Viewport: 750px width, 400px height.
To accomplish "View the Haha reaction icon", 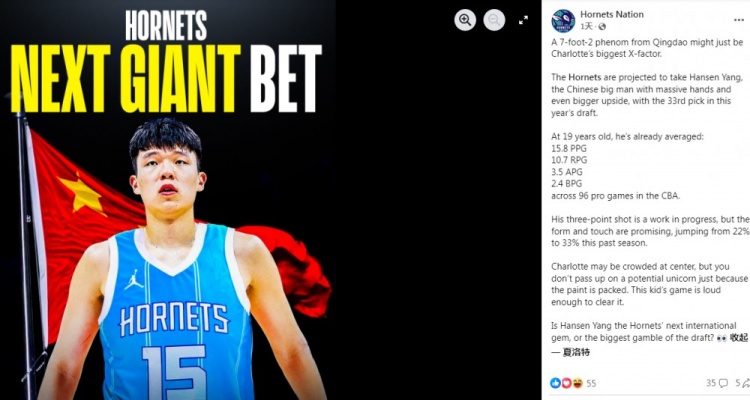I will click(577, 383).
